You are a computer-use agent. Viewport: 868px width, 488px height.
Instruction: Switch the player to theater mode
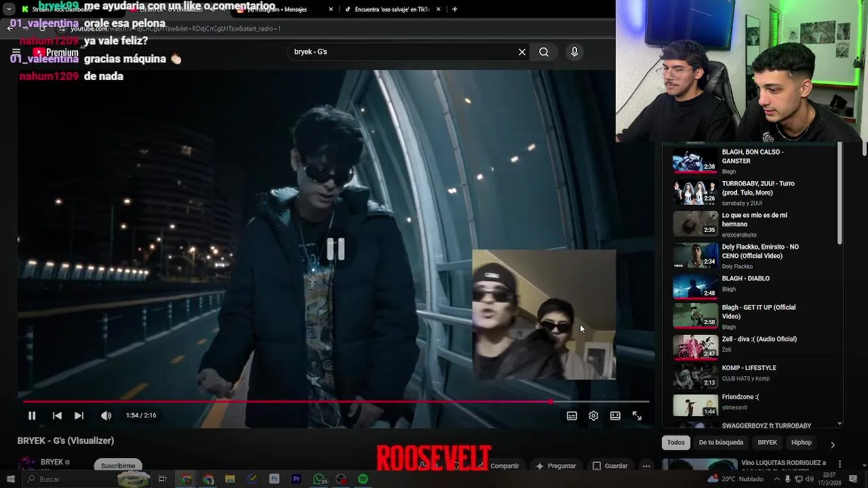point(615,415)
